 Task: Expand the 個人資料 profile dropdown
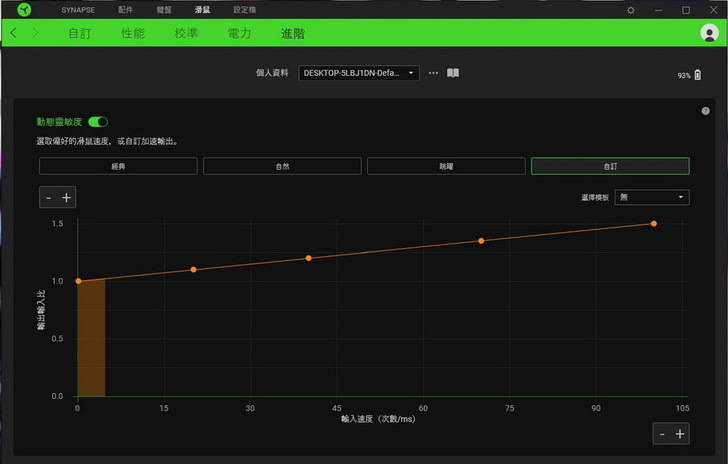point(358,73)
